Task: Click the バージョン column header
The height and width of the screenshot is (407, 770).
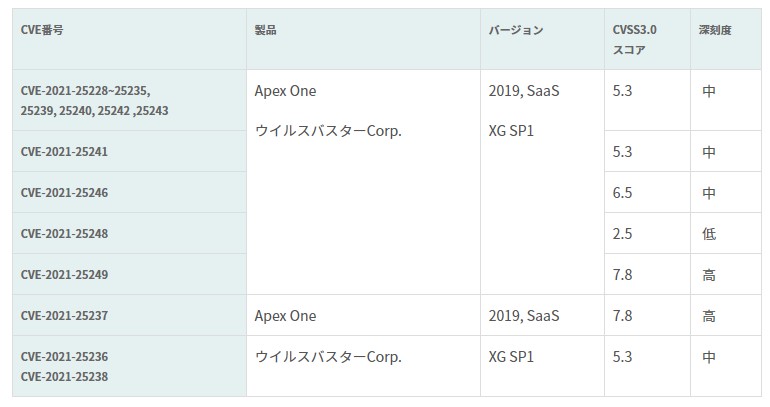Action: pos(516,30)
